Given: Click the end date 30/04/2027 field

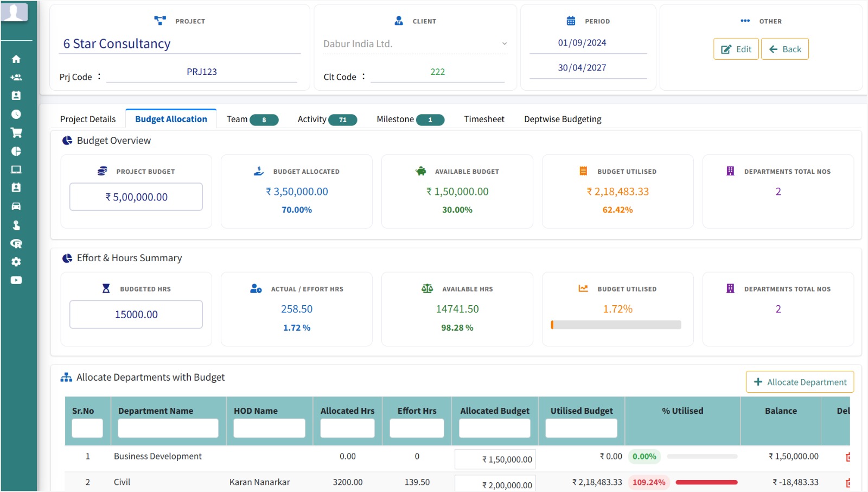Looking at the screenshot, I should (x=588, y=68).
